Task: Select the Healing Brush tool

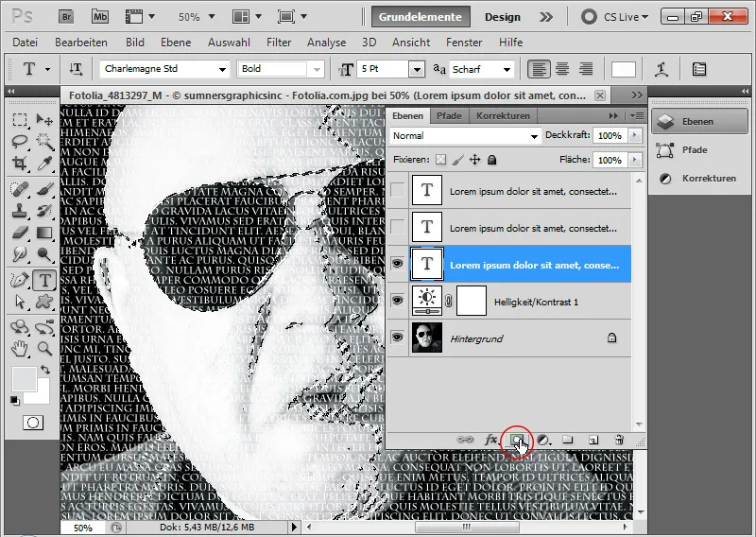Action: (x=20, y=189)
